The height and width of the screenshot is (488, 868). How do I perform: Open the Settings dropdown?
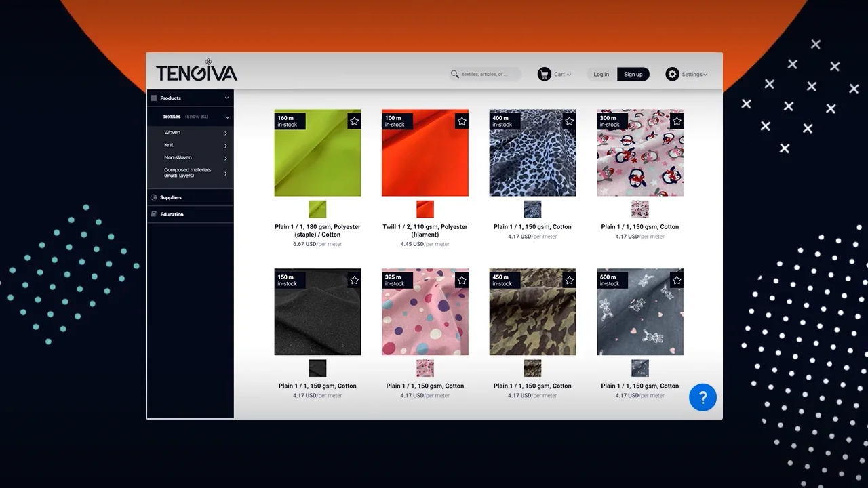coord(694,75)
